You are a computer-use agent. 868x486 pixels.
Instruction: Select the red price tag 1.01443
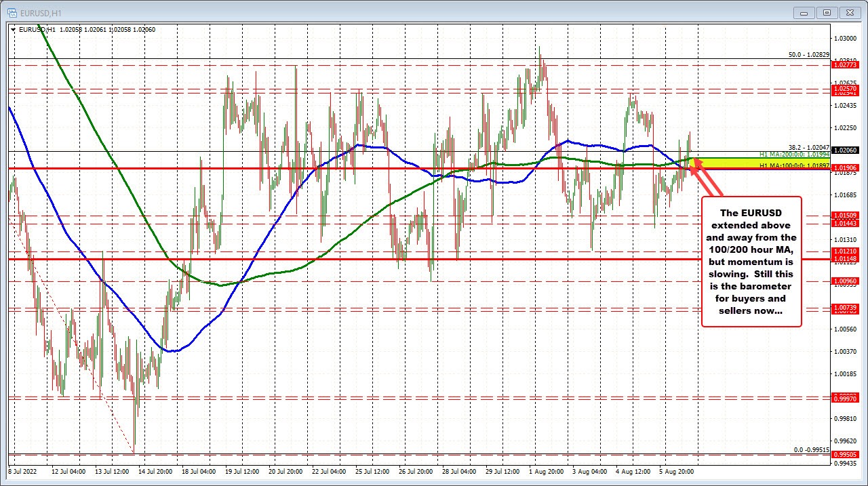pos(845,224)
